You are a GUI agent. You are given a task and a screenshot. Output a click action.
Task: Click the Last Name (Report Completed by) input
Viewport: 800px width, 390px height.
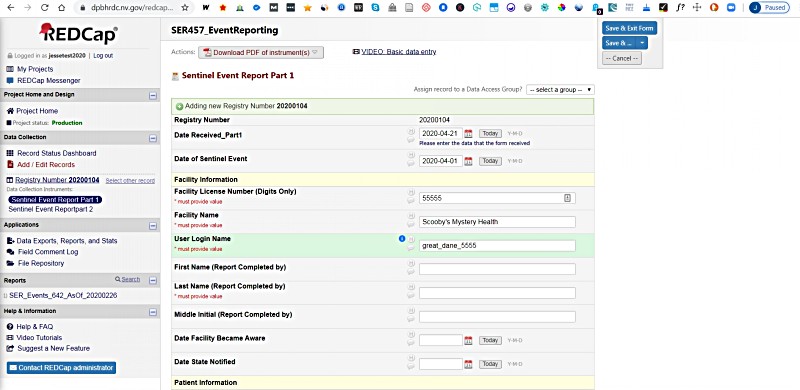497,293
